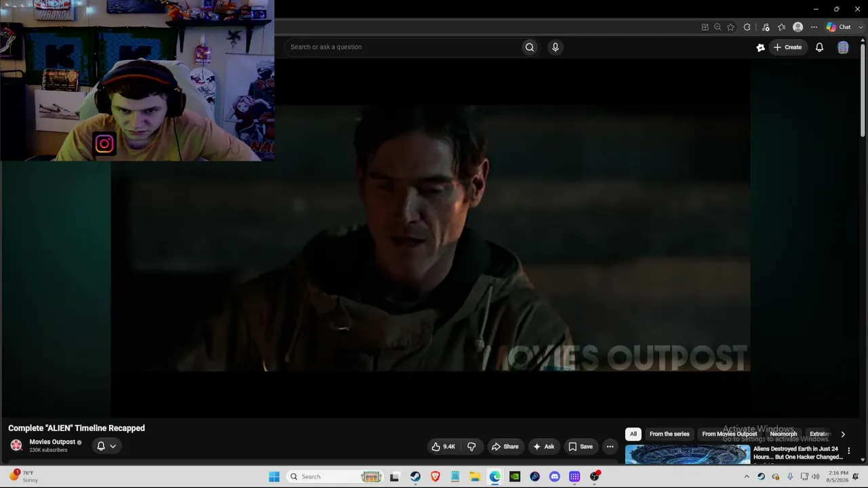Open Discord from the taskbar
The width and height of the screenshot is (868, 488).
(555, 476)
